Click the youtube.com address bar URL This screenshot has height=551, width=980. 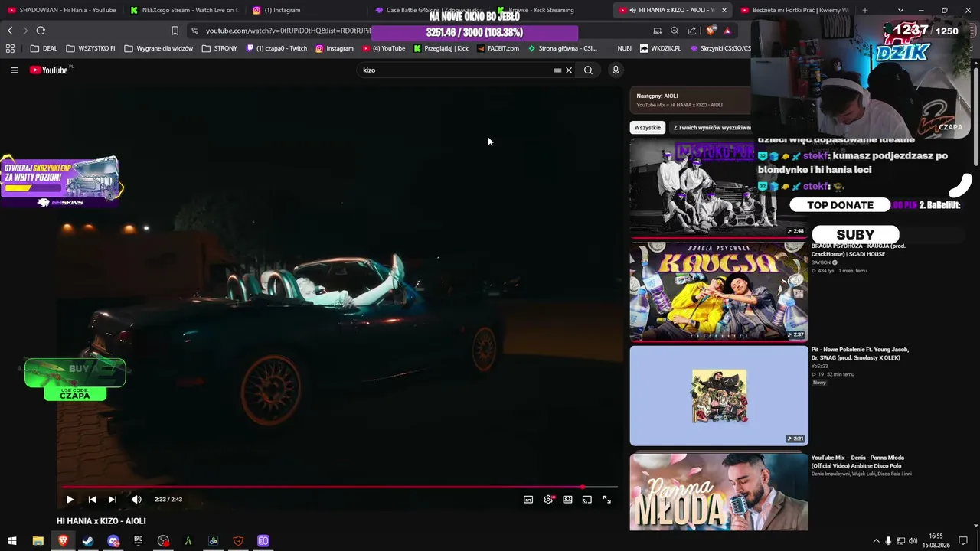coord(287,31)
